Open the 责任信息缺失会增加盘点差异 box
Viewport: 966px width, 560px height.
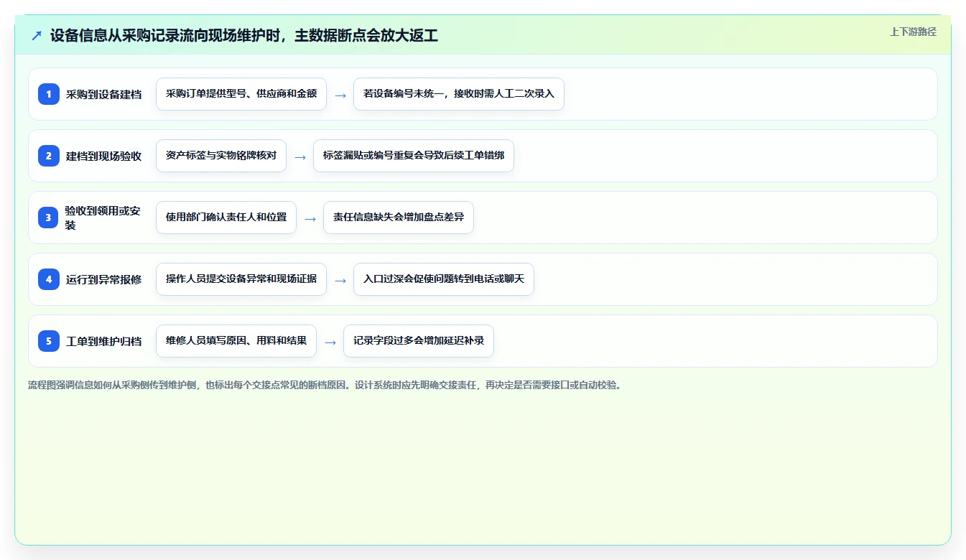point(399,218)
